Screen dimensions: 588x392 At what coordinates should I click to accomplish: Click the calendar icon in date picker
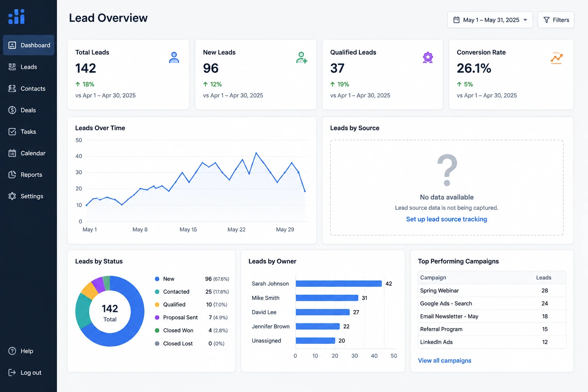(x=456, y=20)
